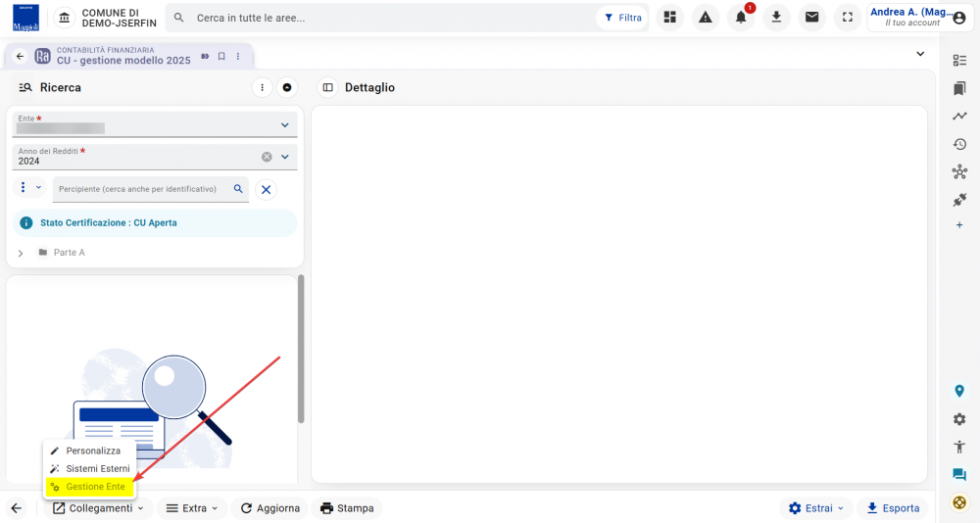Open the user account avatar

(959, 19)
